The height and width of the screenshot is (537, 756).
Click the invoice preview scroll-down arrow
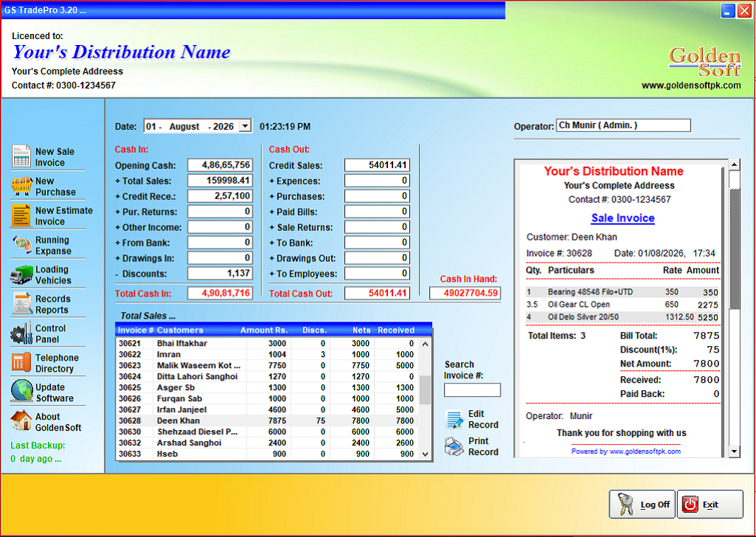[734, 451]
